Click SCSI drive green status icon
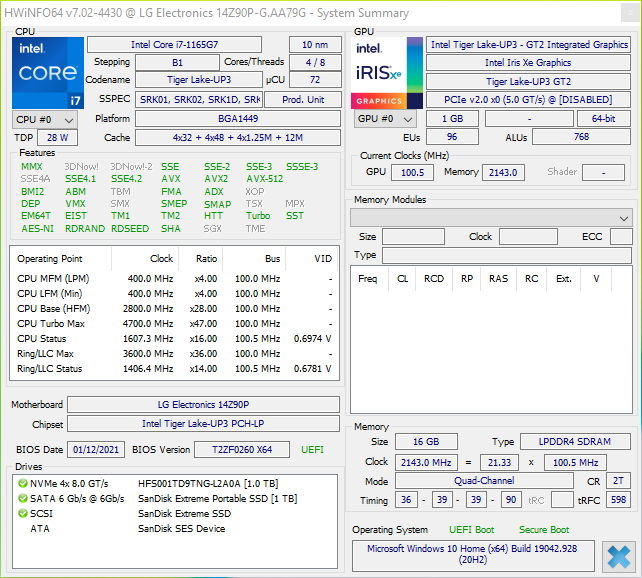 pyautogui.click(x=23, y=513)
